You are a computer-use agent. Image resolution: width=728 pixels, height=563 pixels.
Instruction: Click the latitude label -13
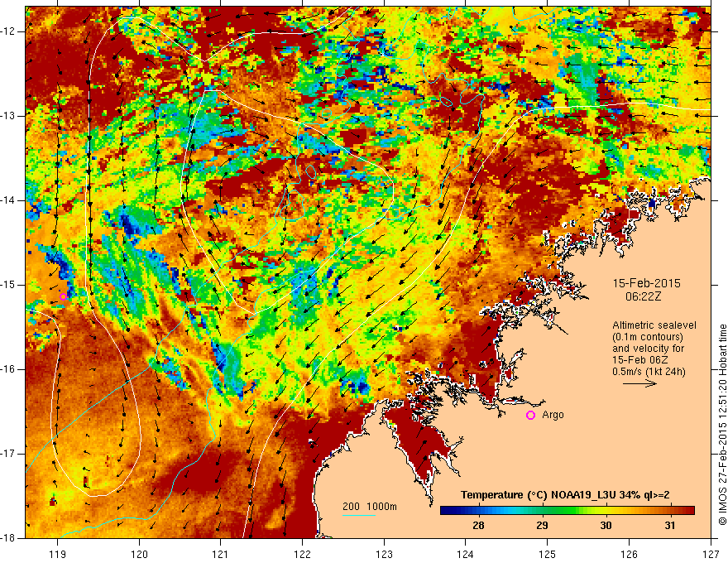9,116
